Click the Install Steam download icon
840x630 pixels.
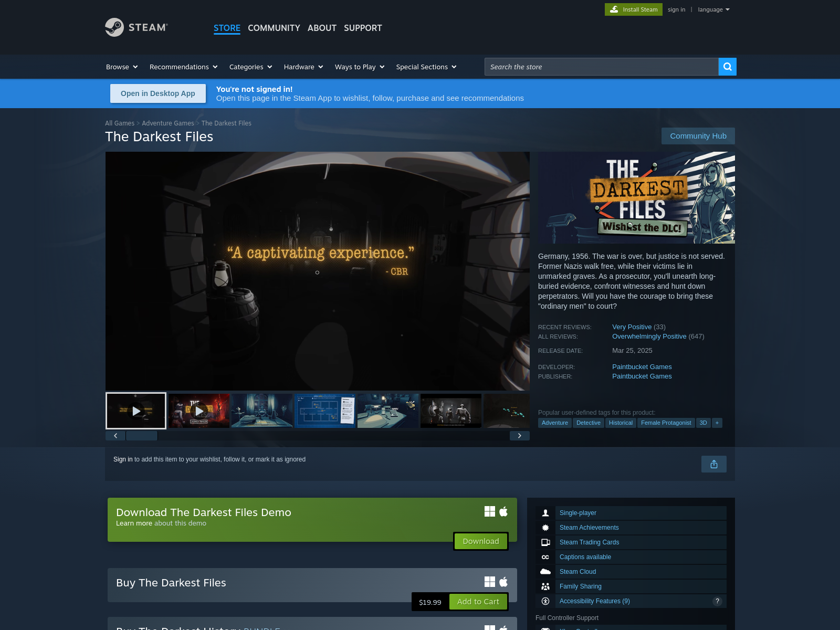click(614, 9)
